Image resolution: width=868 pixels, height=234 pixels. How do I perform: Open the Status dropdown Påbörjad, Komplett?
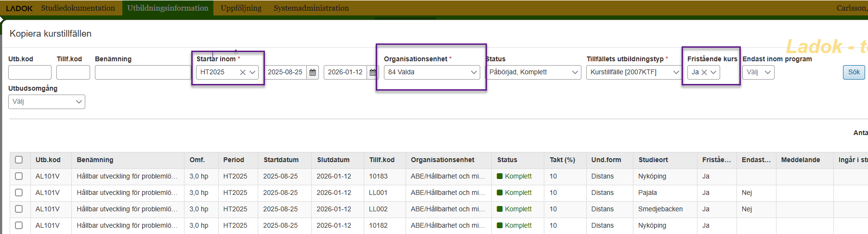tap(533, 72)
